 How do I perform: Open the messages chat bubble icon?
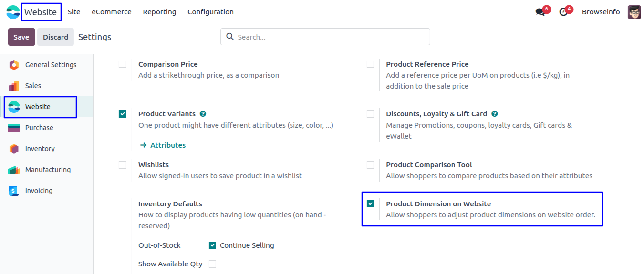pos(540,12)
